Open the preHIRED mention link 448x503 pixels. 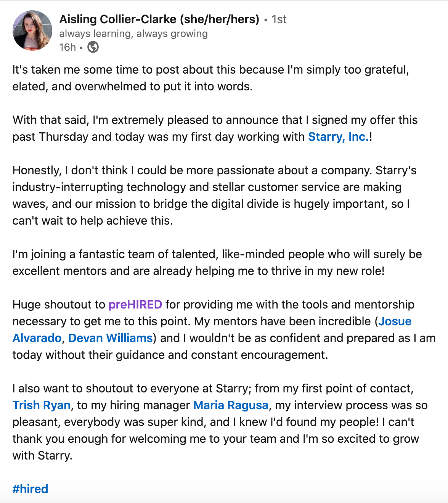coord(135,305)
